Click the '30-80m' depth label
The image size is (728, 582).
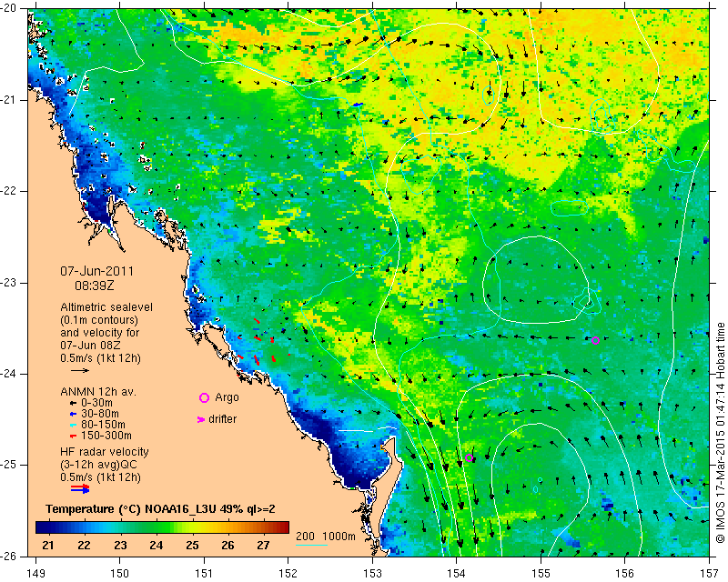pos(100,414)
